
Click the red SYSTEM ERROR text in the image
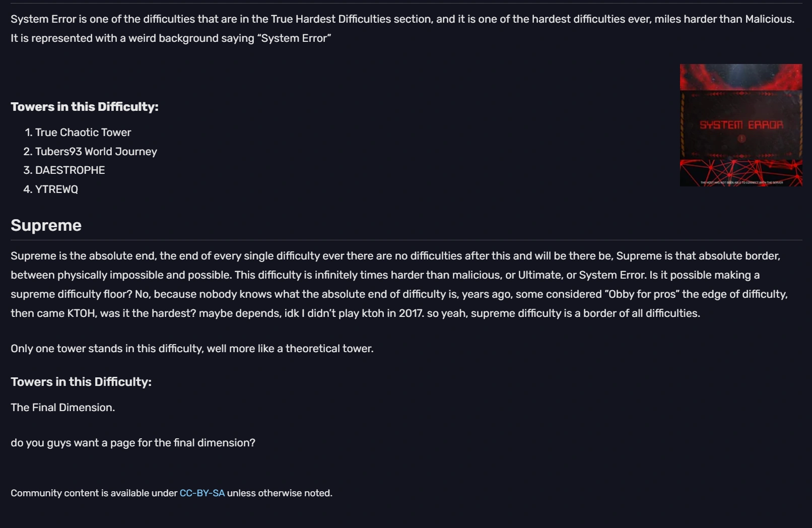(x=741, y=124)
